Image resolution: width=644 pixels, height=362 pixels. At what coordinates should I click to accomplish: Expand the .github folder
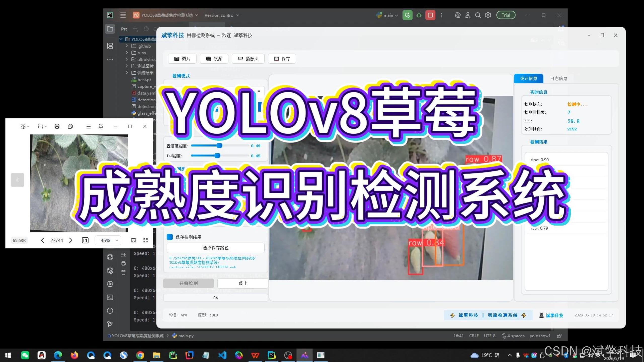(127, 46)
